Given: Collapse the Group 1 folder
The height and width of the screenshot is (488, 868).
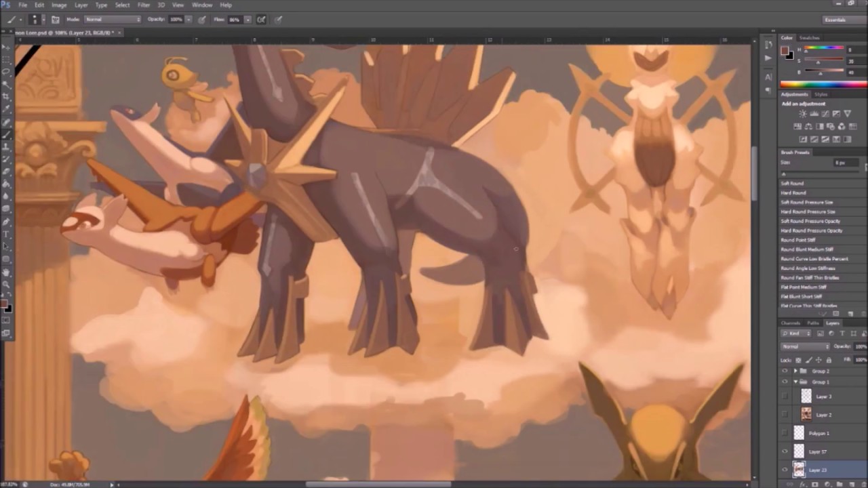Looking at the screenshot, I should [x=795, y=382].
